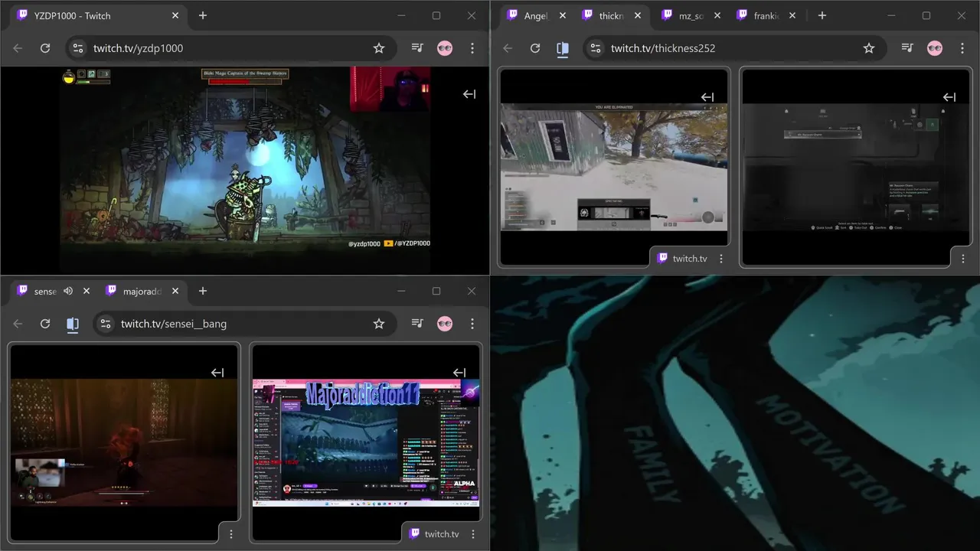Open new tab in thickness252 window
This screenshot has height=551, width=980.
click(822, 15)
